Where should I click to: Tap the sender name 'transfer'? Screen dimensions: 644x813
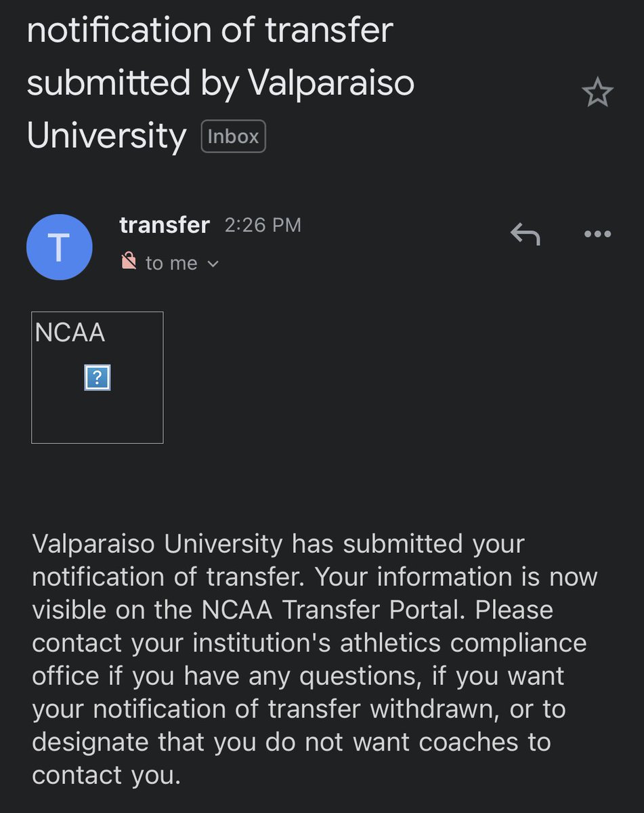pos(165,225)
